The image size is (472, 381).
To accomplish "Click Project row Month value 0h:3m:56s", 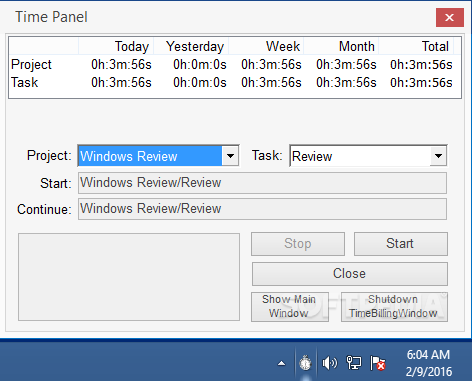I will point(346,65).
